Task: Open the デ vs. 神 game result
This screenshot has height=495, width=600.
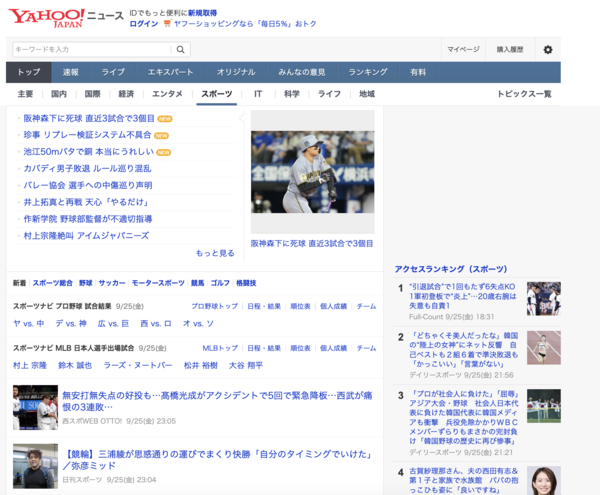Action: coord(71,324)
